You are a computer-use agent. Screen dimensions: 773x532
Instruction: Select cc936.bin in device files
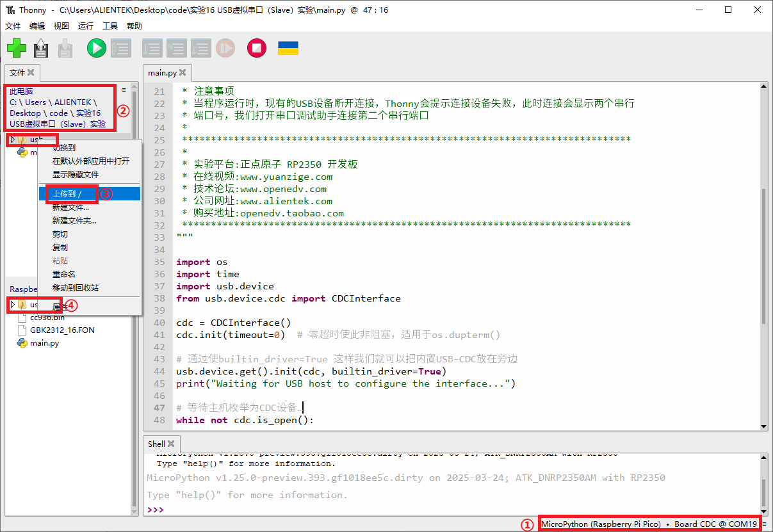(x=47, y=317)
